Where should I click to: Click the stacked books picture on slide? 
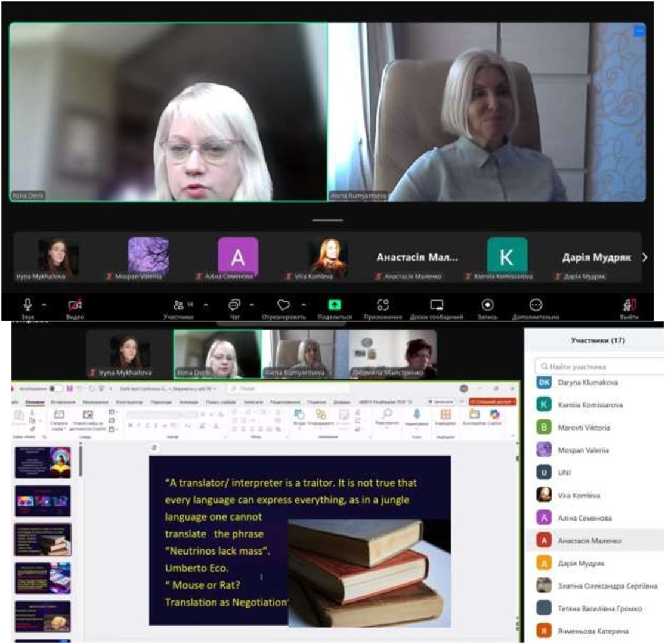click(x=369, y=573)
